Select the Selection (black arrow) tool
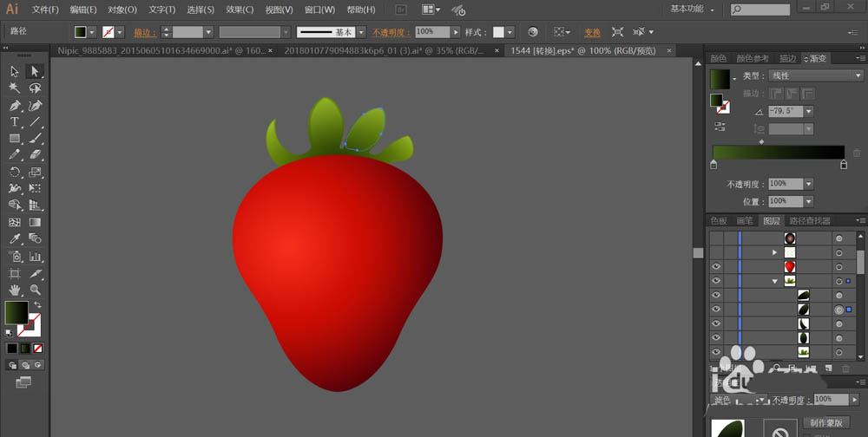 click(x=15, y=71)
